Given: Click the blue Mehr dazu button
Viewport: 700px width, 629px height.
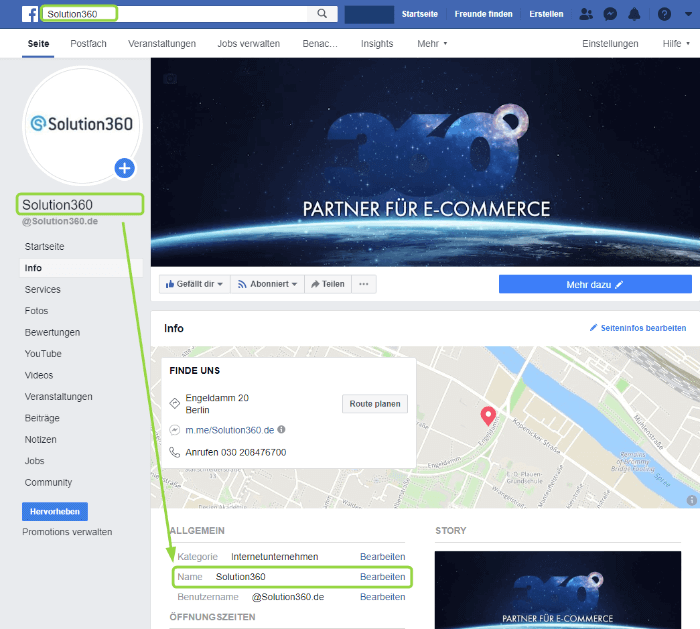Looking at the screenshot, I should pyautogui.click(x=595, y=284).
